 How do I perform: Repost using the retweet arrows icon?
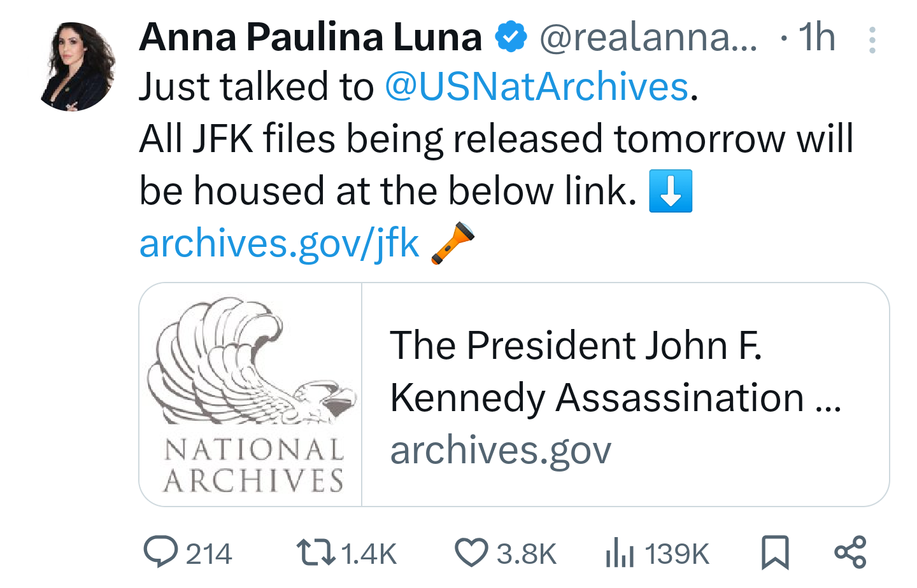pos(316,552)
